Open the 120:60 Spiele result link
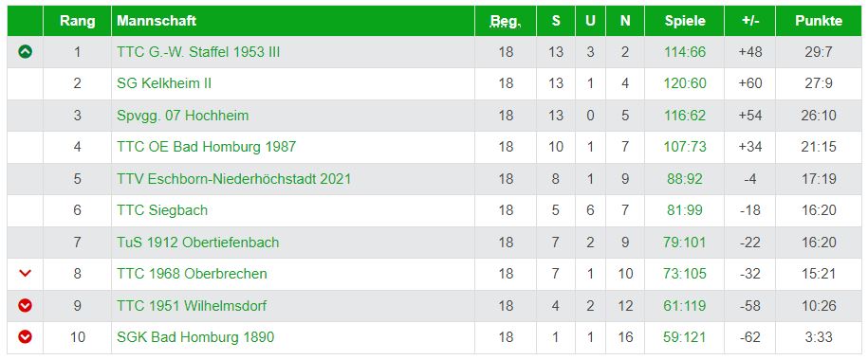 tap(685, 83)
